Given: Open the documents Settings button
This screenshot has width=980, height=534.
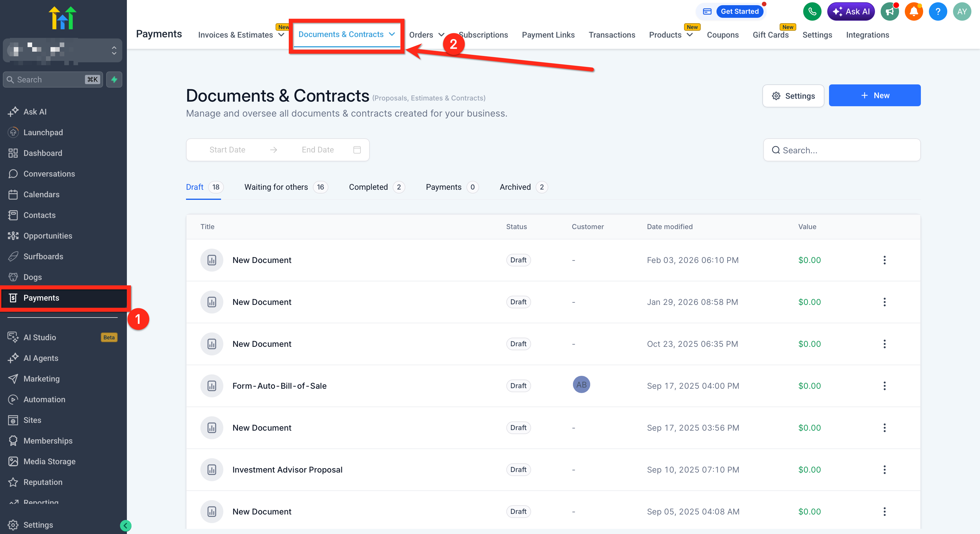Looking at the screenshot, I should [x=793, y=96].
